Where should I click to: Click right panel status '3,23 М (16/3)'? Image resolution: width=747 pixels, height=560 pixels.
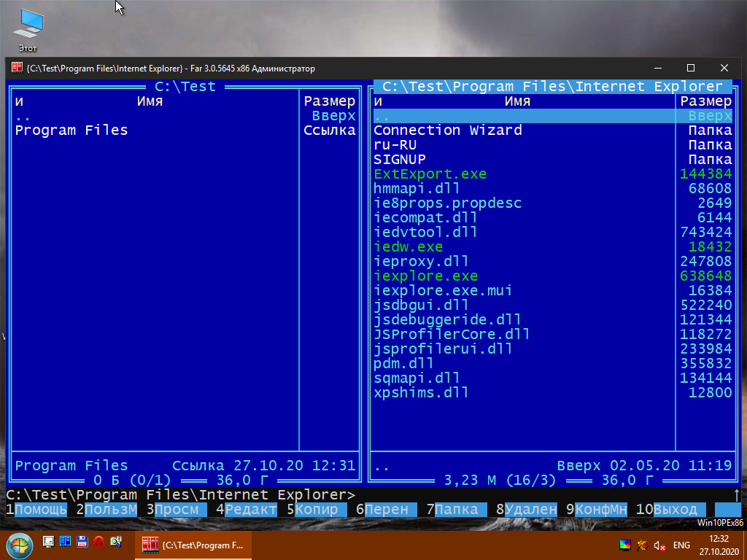500,480
